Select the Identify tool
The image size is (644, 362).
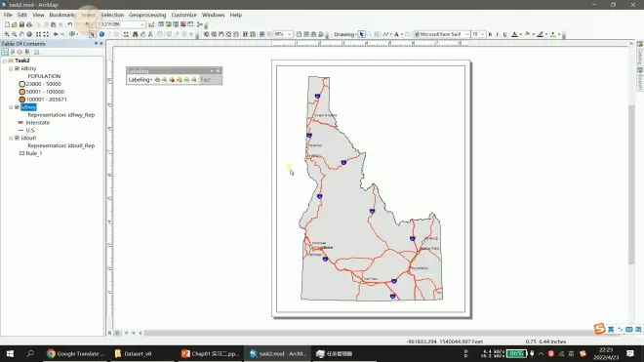pos(101,34)
